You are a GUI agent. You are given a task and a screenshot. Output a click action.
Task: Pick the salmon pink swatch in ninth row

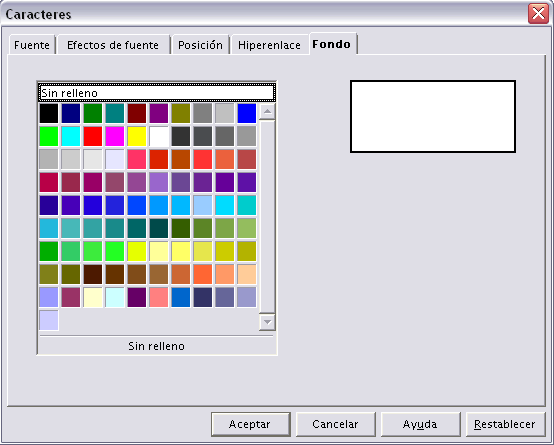159,297
